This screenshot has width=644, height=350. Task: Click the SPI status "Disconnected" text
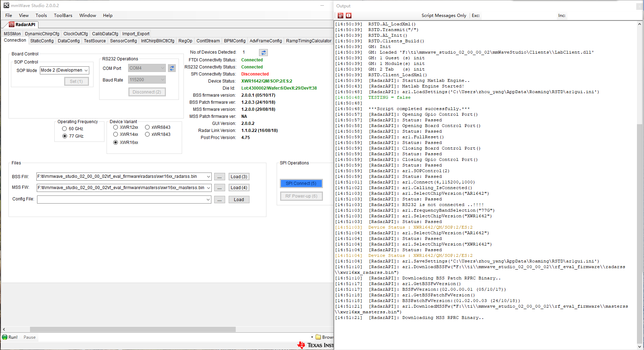tap(255, 74)
